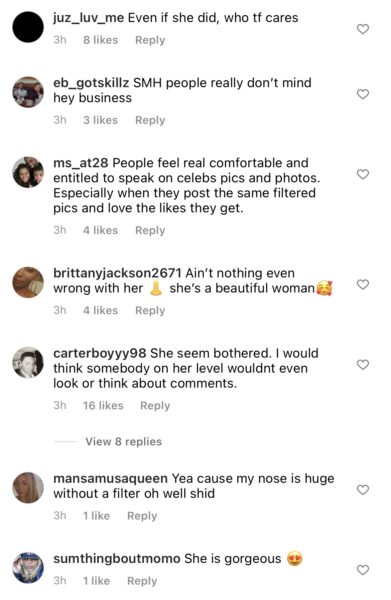Open brittanyjackson2671 username link

pyautogui.click(x=117, y=273)
